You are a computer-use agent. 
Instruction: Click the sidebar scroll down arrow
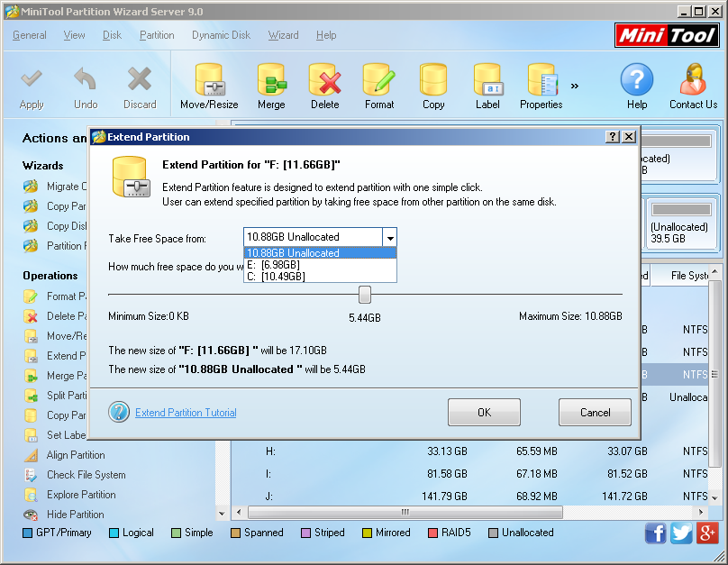point(222,514)
